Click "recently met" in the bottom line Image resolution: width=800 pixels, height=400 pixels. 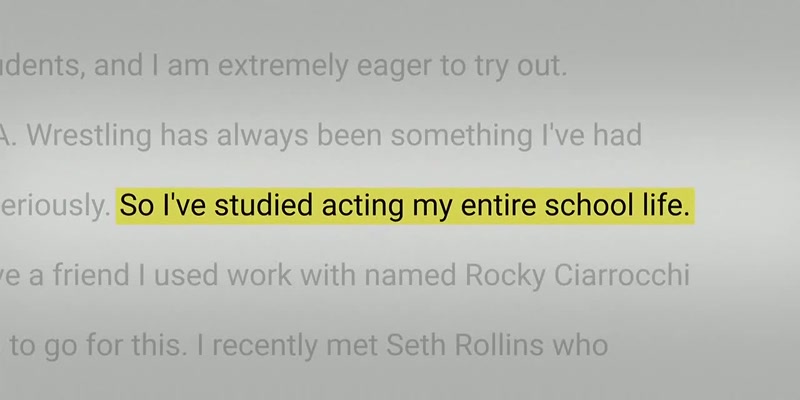pyautogui.click(x=295, y=346)
